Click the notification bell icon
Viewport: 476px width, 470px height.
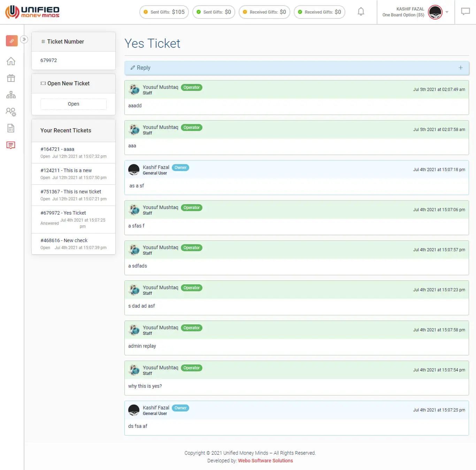tap(361, 12)
